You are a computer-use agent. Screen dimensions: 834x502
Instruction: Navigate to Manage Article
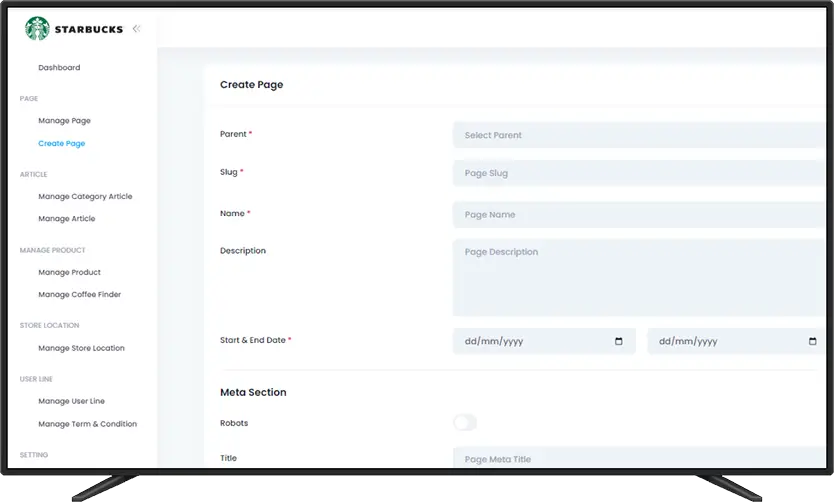pos(66,219)
